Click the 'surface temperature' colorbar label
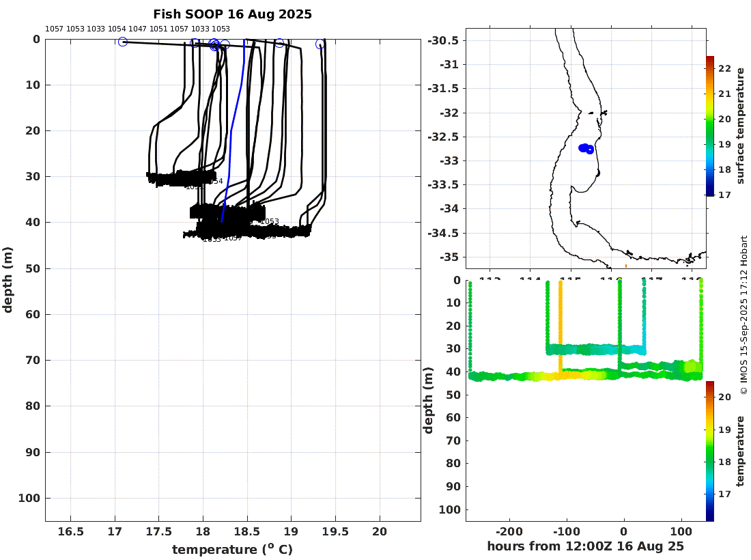 pos(741,126)
